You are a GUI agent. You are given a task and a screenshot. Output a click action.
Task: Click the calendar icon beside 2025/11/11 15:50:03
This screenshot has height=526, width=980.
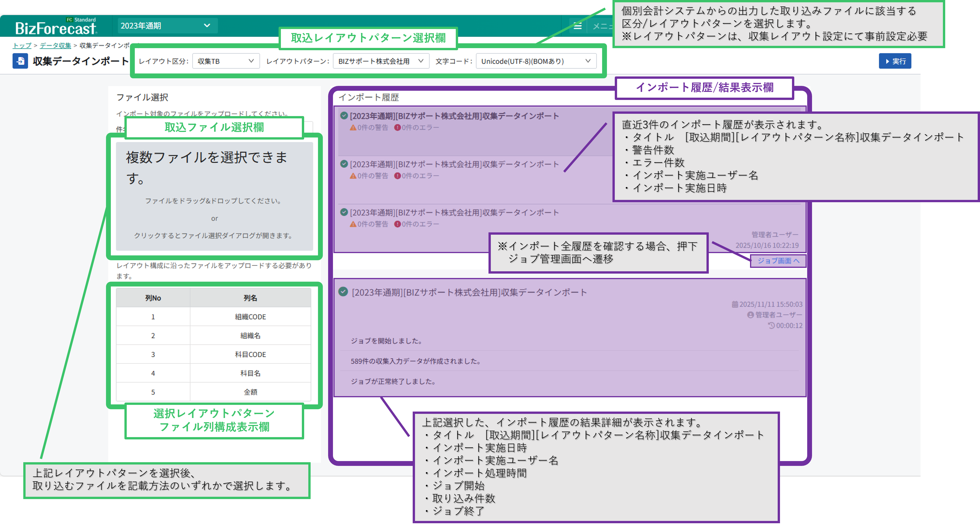(735, 304)
